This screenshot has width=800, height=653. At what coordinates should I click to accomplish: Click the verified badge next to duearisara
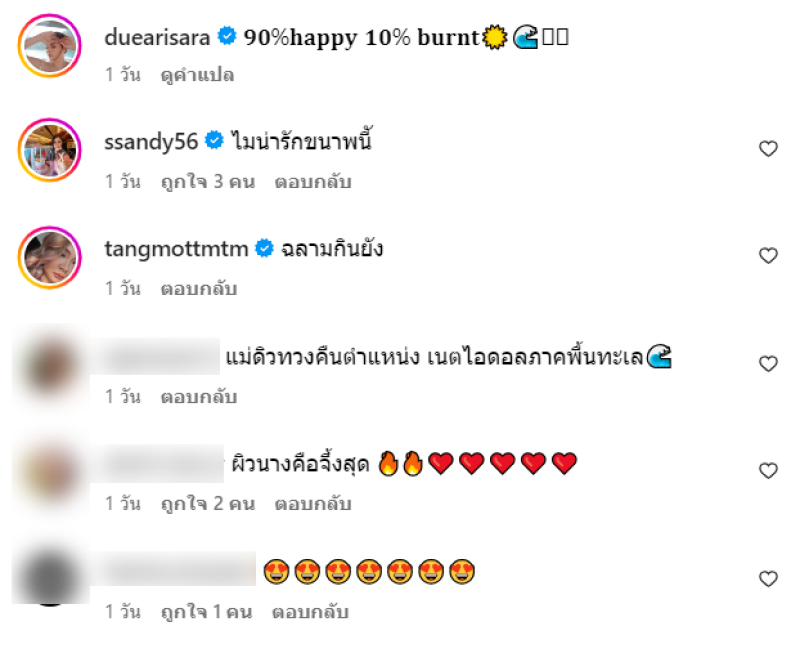[x=227, y=36]
